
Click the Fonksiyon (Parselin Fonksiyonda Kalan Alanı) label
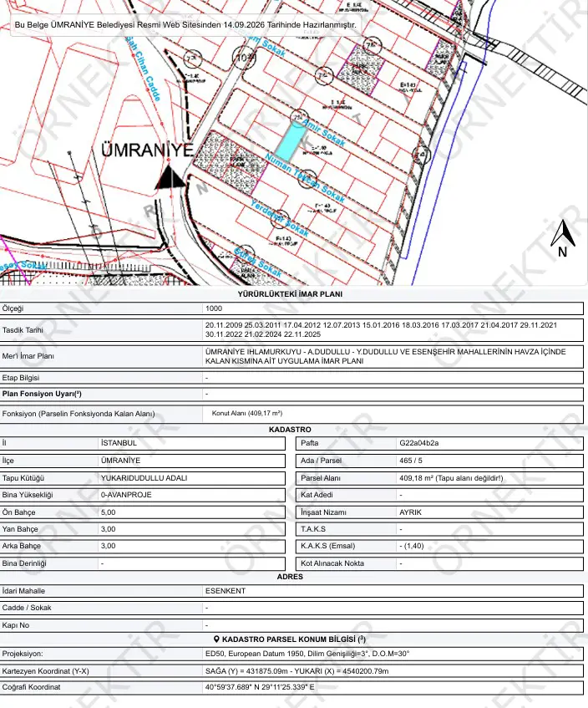[x=79, y=414]
